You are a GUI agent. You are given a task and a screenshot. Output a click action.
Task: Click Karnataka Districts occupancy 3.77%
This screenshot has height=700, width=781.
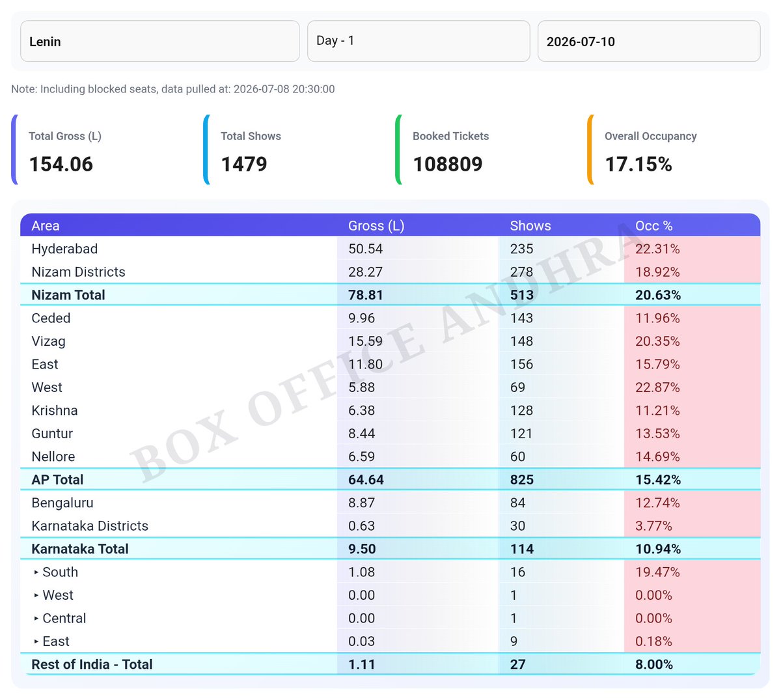654,526
